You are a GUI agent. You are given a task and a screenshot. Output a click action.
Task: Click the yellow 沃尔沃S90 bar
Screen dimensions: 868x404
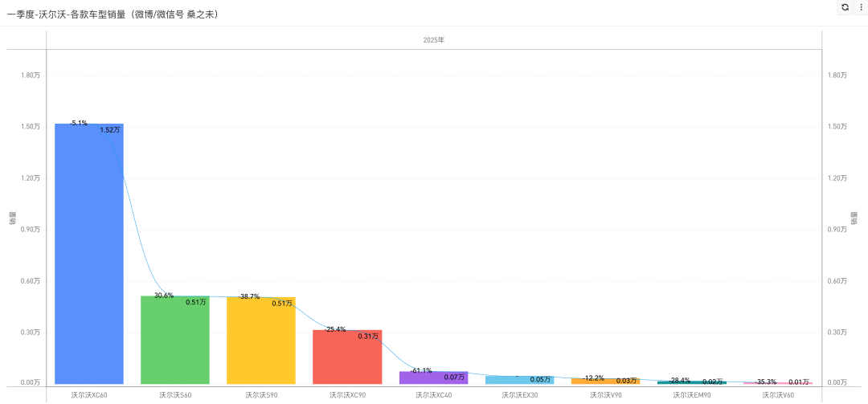tap(260, 341)
